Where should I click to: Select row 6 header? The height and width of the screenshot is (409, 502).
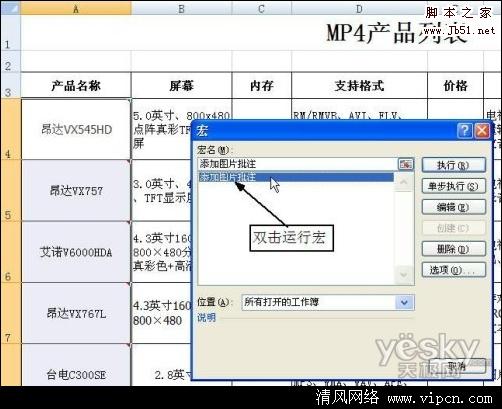10,251
